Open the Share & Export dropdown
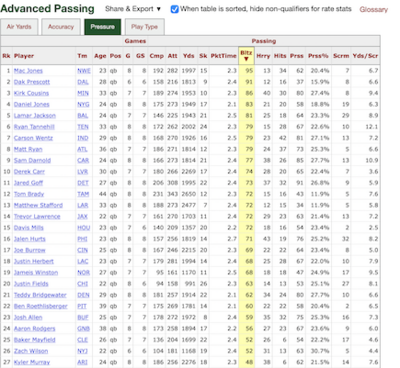 pyautogui.click(x=133, y=9)
